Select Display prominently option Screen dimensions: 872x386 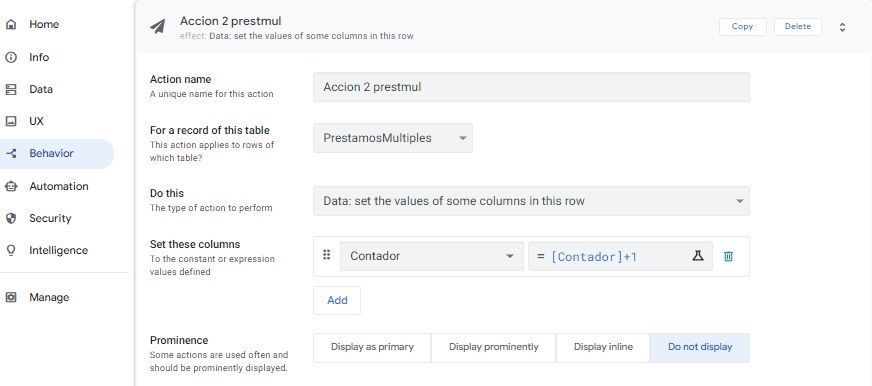coord(493,347)
